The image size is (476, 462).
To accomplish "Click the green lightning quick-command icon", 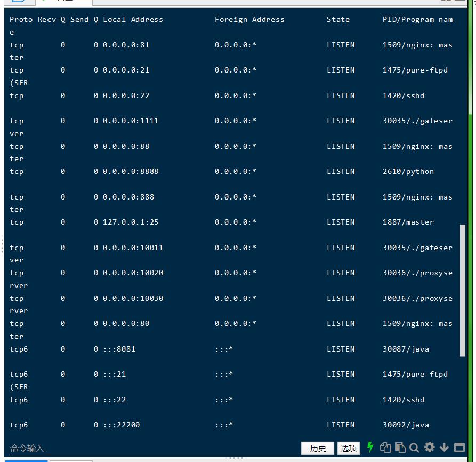I will point(370,448).
